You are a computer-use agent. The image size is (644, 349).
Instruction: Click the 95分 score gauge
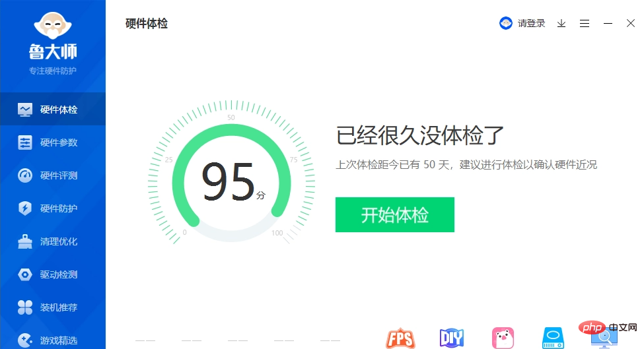point(231,183)
